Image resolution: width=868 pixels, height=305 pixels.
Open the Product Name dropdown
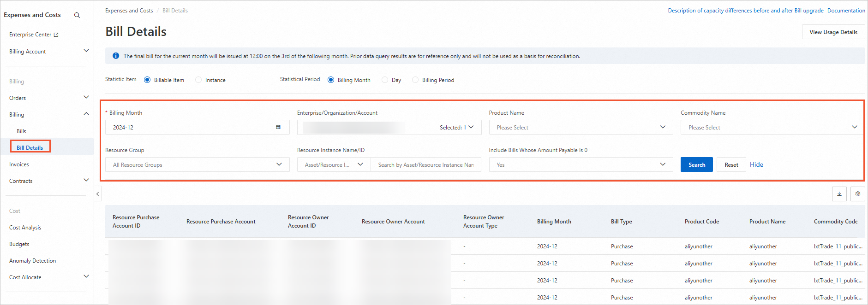581,127
